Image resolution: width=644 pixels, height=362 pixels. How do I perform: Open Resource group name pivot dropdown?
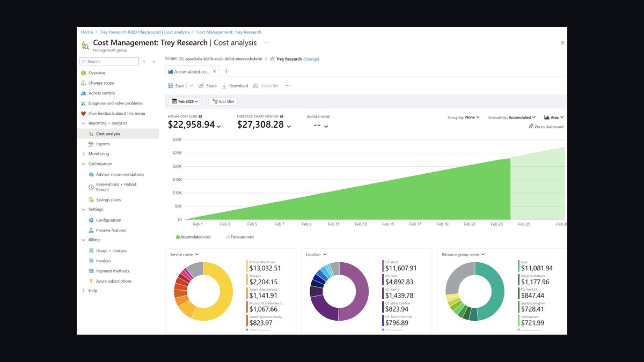click(x=463, y=255)
